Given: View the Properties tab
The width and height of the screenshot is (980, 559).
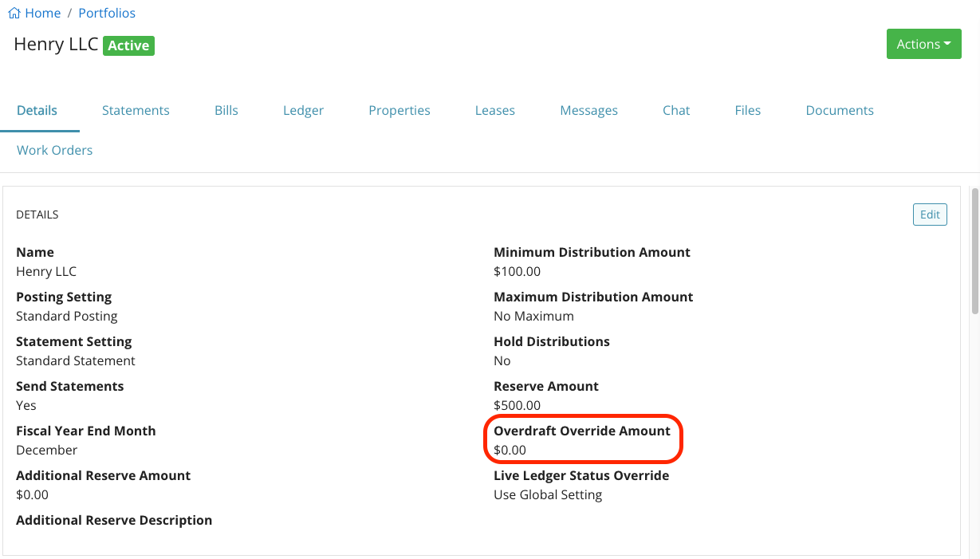Looking at the screenshot, I should 399,110.
